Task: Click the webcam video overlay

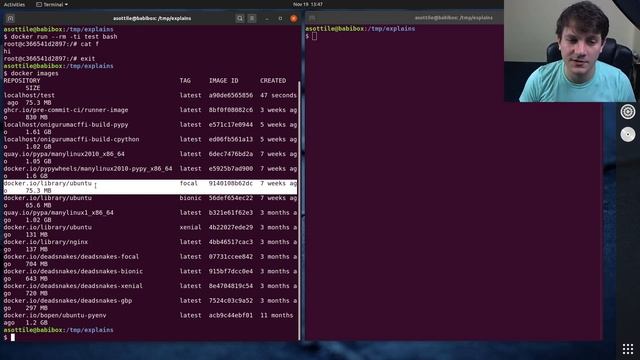Action: (x=572, y=51)
